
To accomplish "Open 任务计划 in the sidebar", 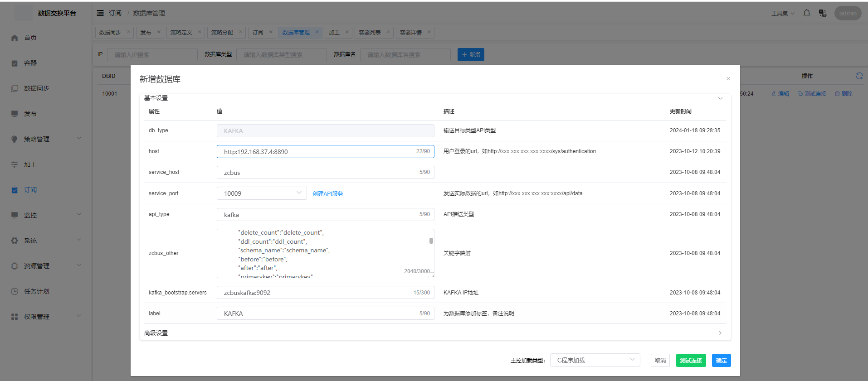I will click(36, 291).
